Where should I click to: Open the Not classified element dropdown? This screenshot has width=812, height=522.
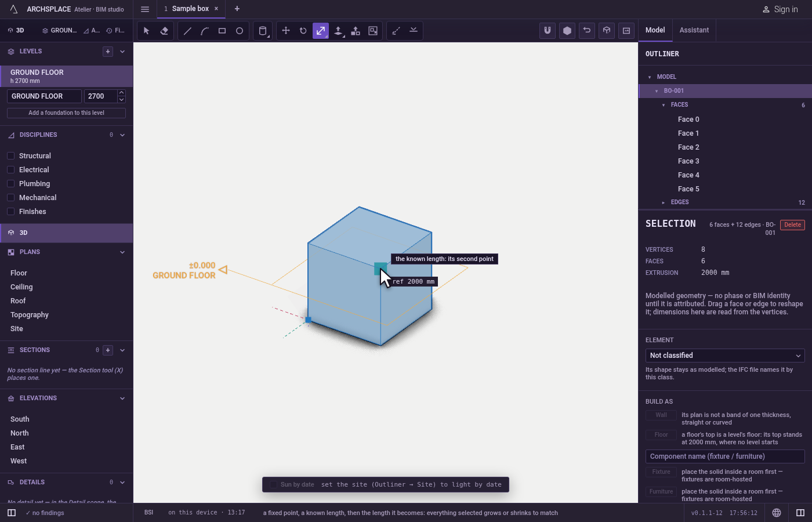(x=725, y=356)
